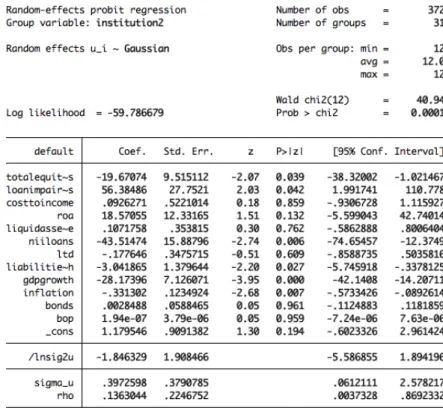443x408 pixels.
Task: Click the Wald chi2(12) label
Action: 312,100
